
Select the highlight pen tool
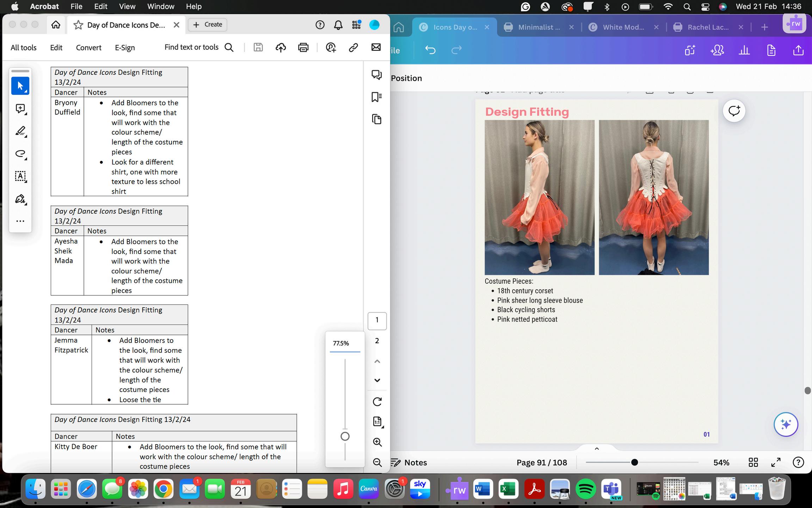click(x=20, y=131)
